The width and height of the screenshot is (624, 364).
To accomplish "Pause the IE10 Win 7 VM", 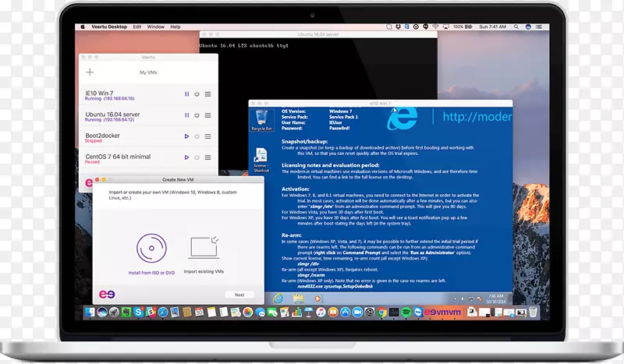I will (186, 94).
